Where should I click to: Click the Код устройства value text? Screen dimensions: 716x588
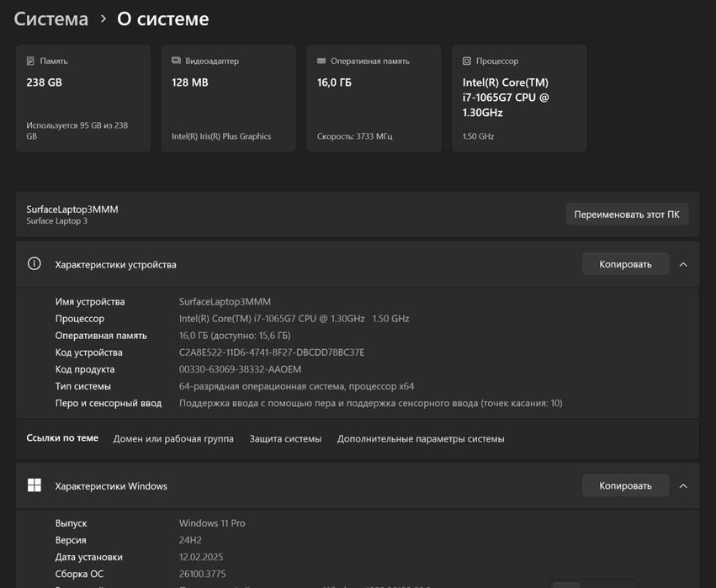272,352
